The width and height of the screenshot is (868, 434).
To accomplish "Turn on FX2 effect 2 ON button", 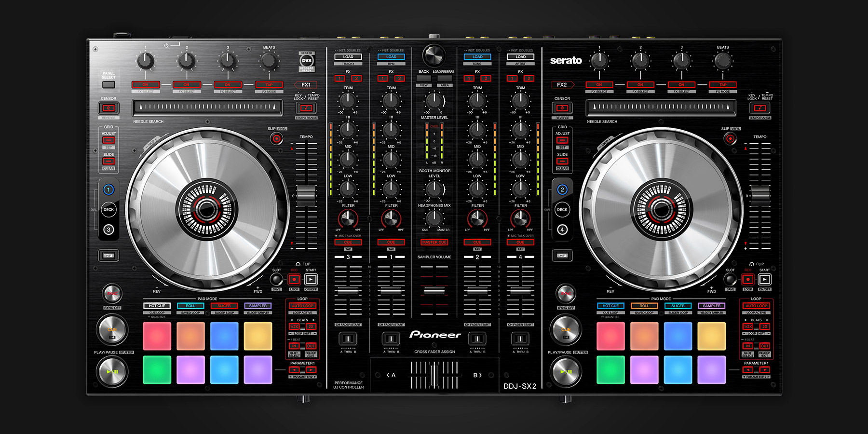I will 640,84.
